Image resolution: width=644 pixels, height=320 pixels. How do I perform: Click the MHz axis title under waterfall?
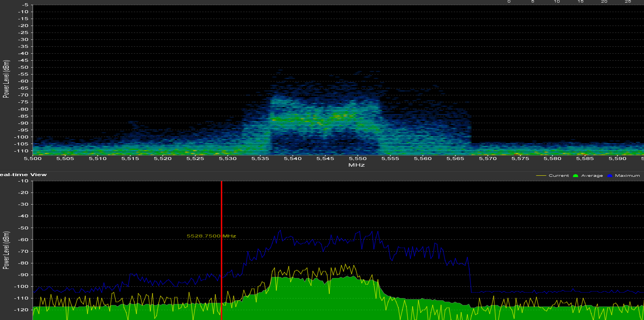tap(357, 165)
